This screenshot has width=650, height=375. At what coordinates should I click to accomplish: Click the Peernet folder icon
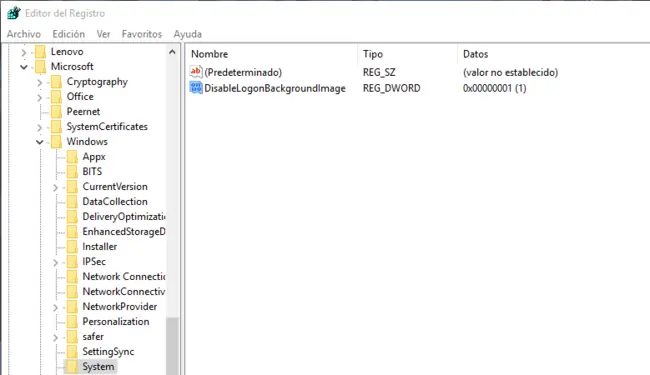point(56,111)
